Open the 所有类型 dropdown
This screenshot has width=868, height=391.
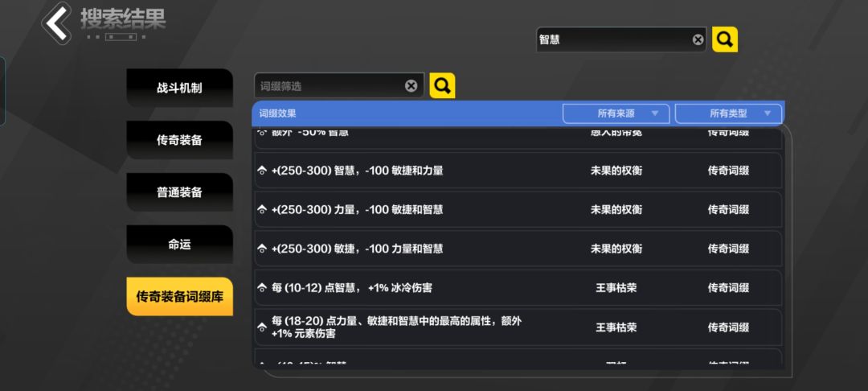tap(728, 113)
